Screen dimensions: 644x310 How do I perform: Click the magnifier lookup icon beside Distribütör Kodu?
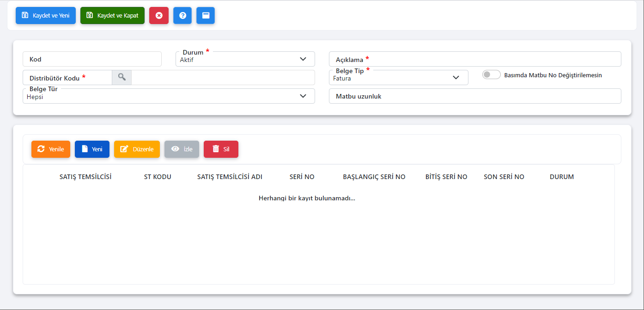tap(122, 77)
